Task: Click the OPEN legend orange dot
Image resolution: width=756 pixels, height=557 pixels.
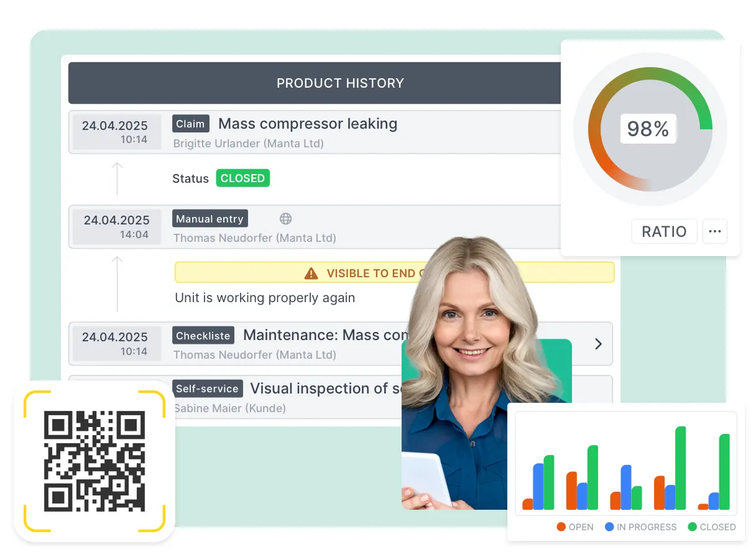Action: click(x=561, y=527)
